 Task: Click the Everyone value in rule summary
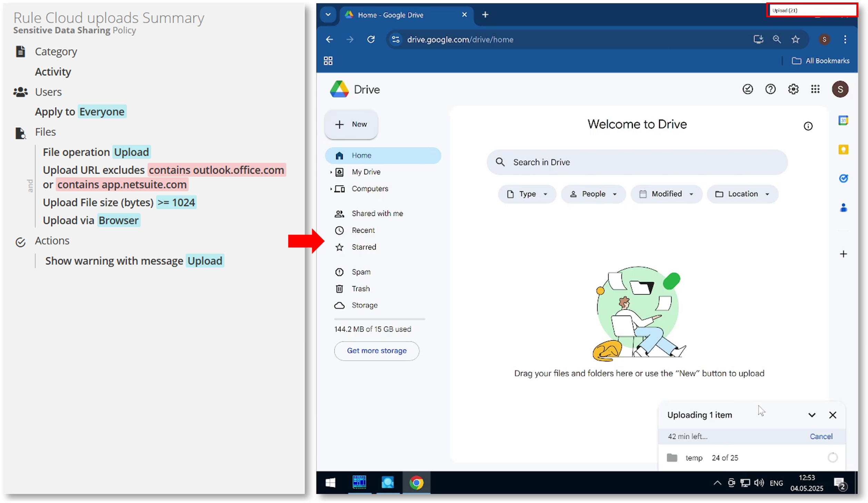[x=101, y=112]
